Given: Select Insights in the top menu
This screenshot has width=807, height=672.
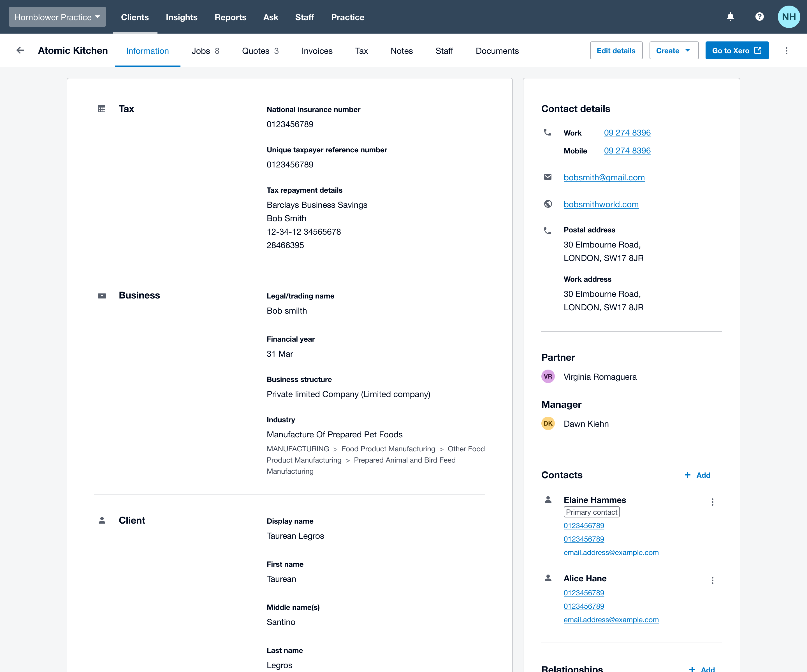Looking at the screenshot, I should pos(181,17).
